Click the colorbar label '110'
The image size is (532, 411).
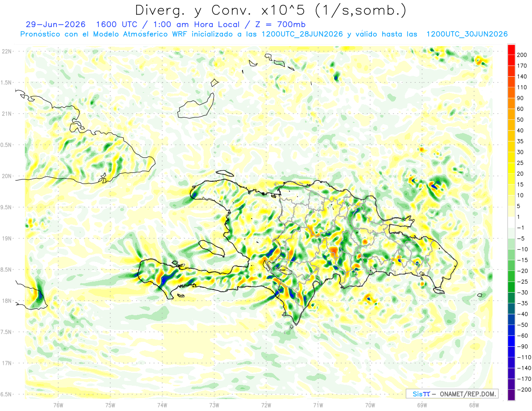[523, 87]
